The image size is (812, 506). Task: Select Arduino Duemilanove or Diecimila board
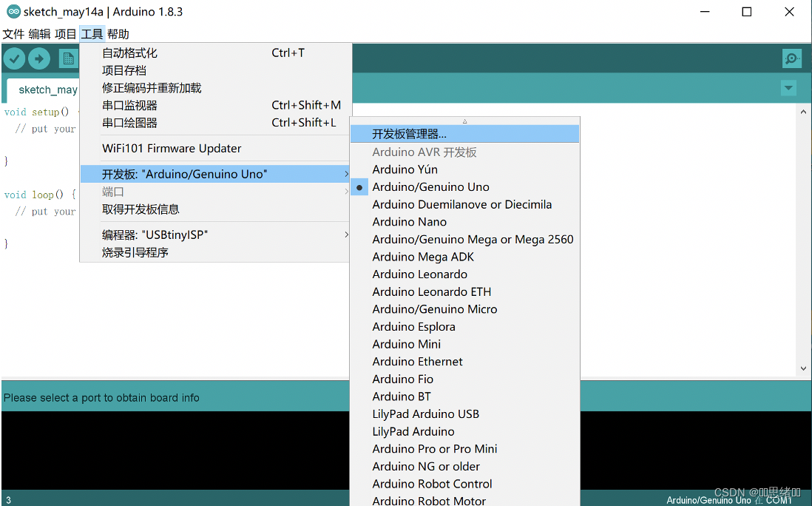pos(464,205)
